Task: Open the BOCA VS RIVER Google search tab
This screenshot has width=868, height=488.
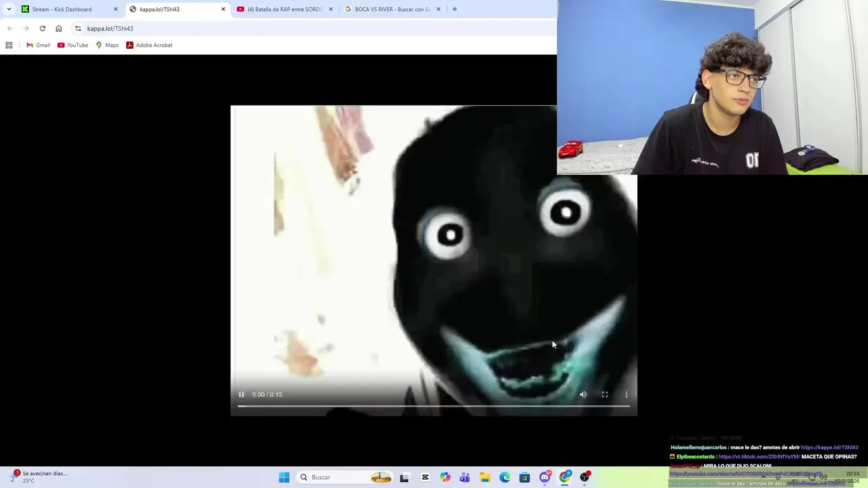Action: 392,9
